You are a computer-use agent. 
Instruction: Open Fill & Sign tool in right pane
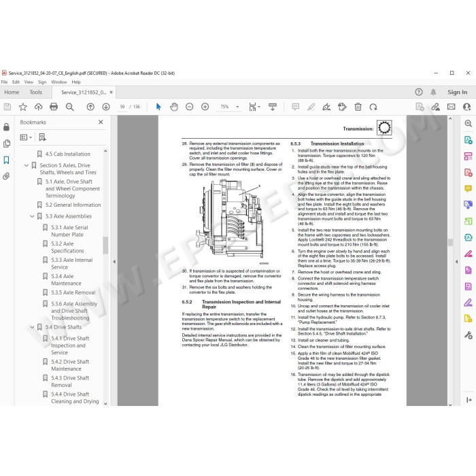(x=468, y=303)
